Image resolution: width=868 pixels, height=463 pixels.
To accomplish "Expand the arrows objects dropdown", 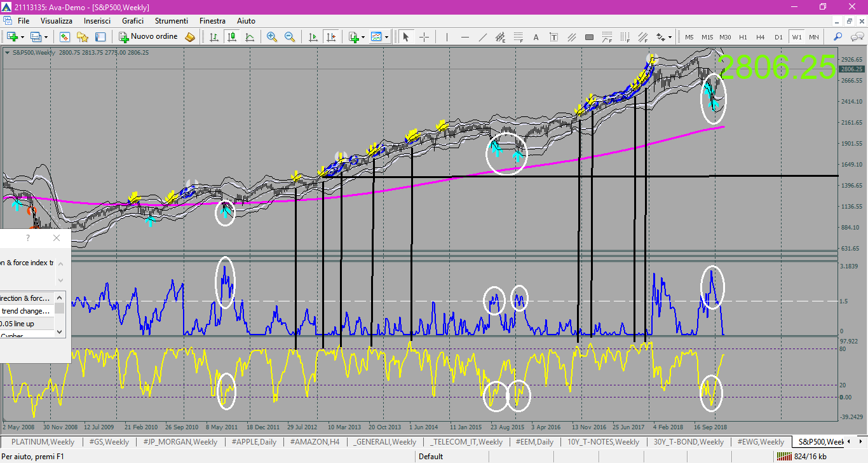I will point(670,37).
